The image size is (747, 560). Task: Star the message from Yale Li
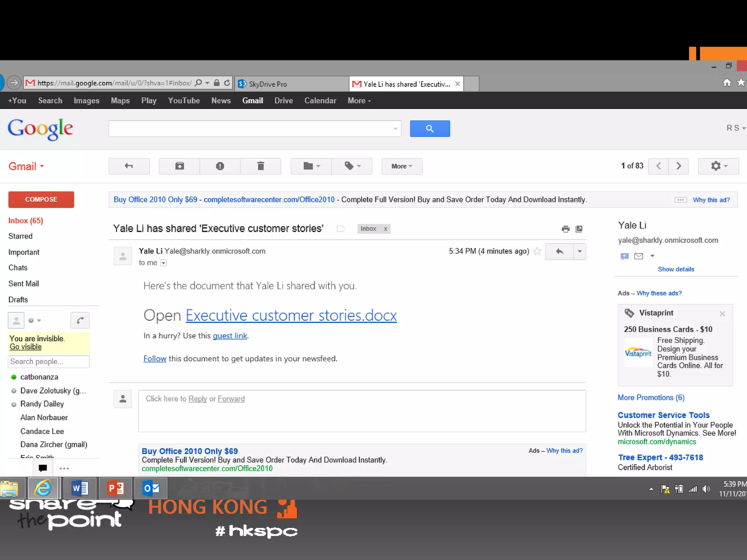(537, 251)
